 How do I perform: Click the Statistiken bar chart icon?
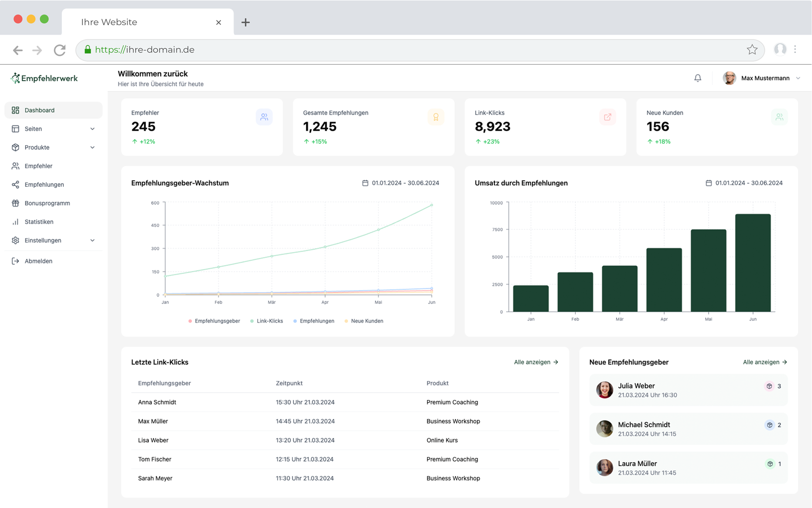[x=15, y=222]
